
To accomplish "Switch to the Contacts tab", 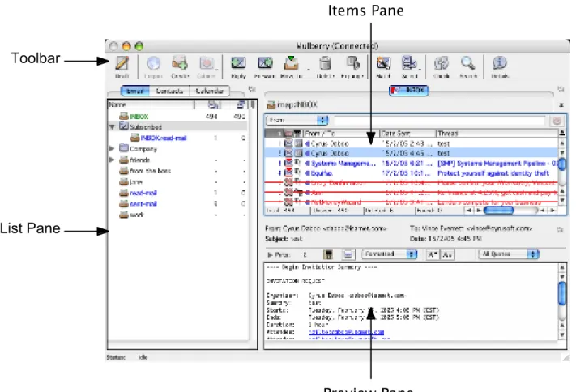I will pos(169,91).
